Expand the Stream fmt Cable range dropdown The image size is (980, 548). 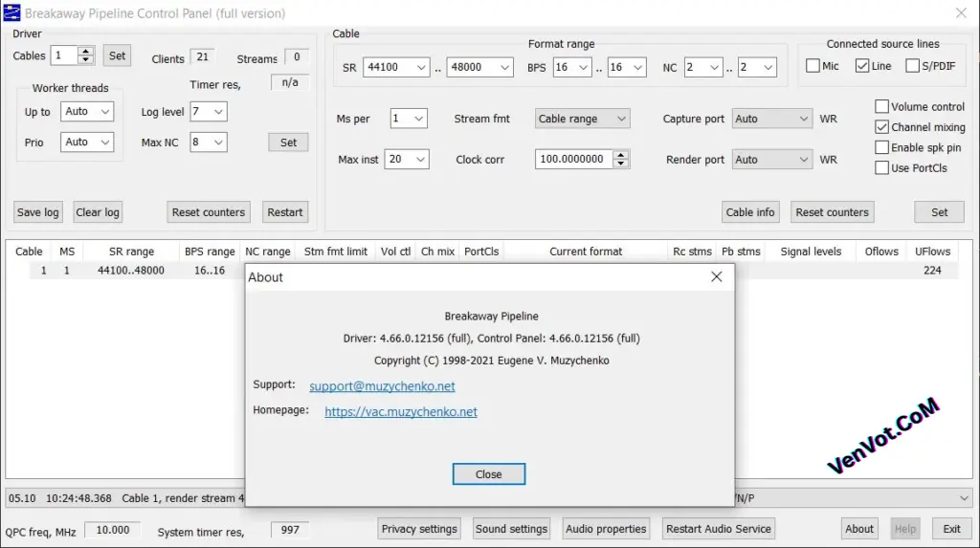tap(582, 119)
